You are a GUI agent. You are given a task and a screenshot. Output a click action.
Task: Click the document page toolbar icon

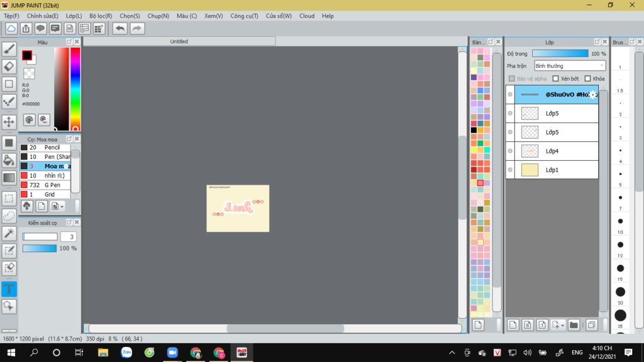click(70, 28)
